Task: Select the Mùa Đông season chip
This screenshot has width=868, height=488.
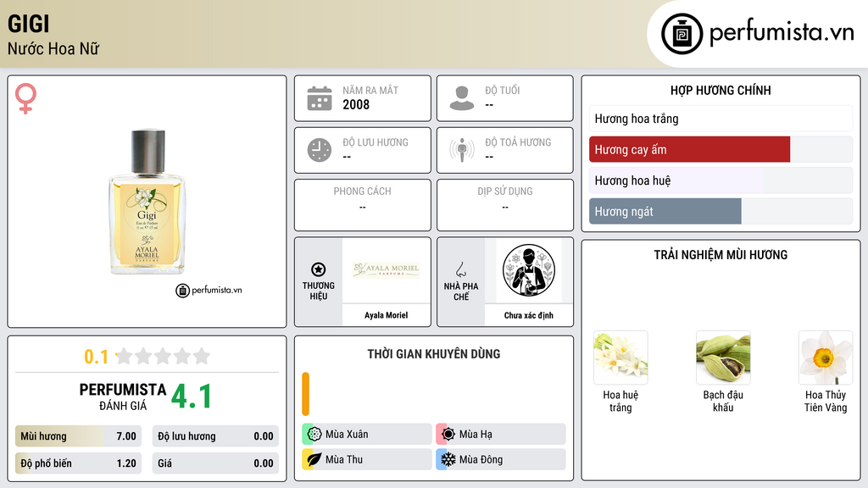Action: pyautogui.click(x=501, y=459)
